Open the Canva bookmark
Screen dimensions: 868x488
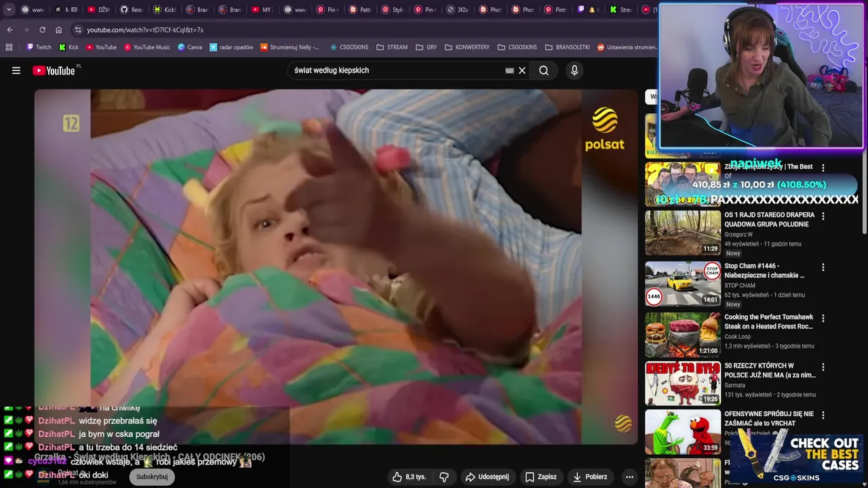(190, 47)
